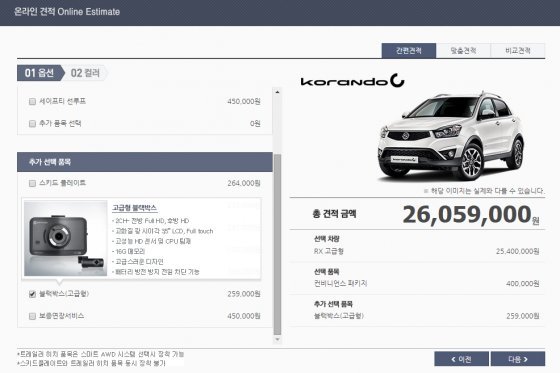This screenshot has height=373, width=560.
Task: Select the 01 옵션 step
Action: 40,73
